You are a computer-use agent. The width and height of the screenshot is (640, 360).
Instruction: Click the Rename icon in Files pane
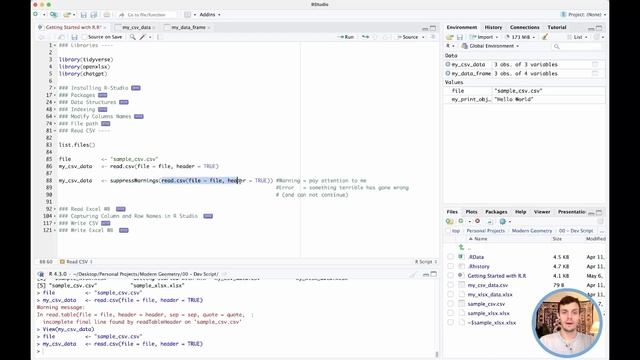pos(490,221)
